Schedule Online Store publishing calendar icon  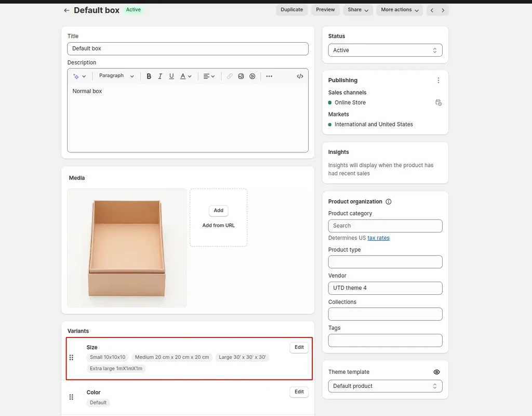click(x=438, y=102)
